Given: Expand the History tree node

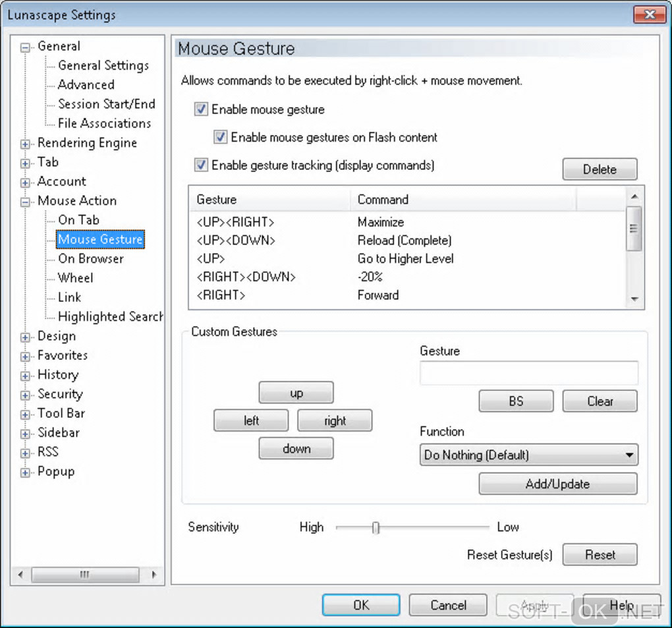Looking at the screenshot, I should click(25, 376).
